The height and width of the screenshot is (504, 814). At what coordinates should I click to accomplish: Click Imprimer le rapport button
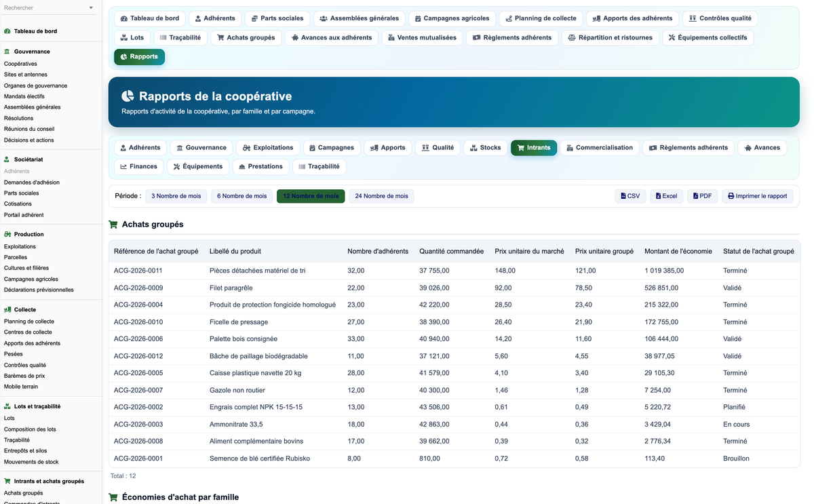click(757, 196)
